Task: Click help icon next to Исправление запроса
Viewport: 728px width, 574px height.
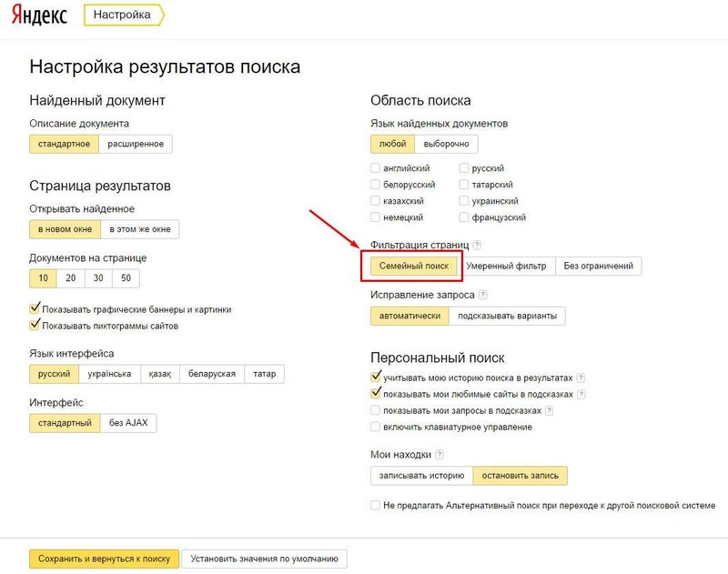Action: 483,295
